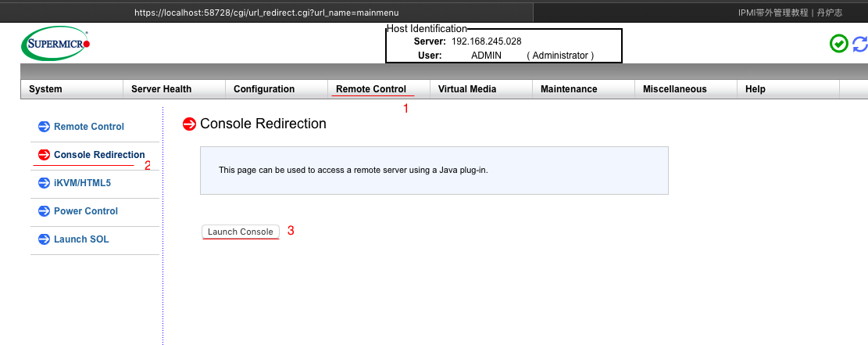This screenshot has width=868, height=345.
Task: Select Power Control in the sidebar
Action: point(85,211)
